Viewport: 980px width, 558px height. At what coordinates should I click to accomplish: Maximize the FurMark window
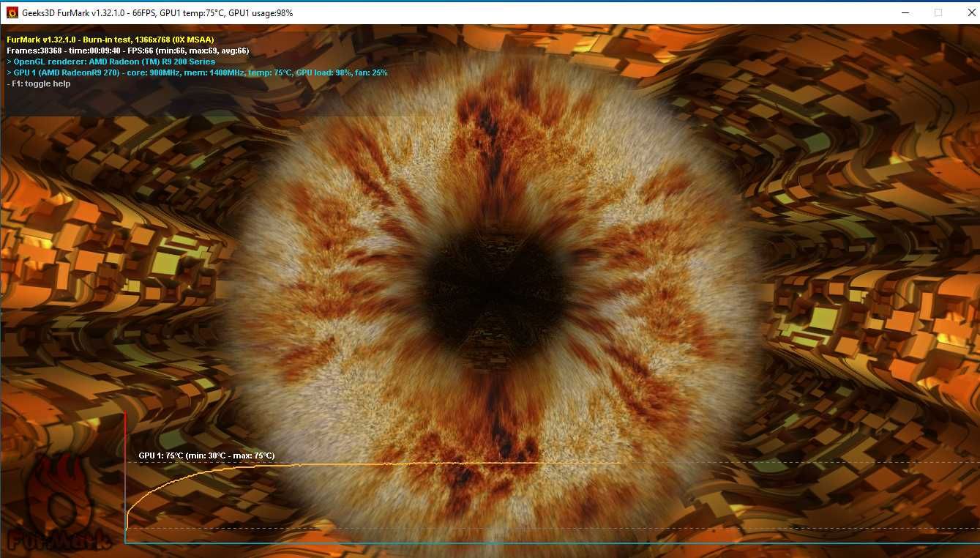point(938,12)
